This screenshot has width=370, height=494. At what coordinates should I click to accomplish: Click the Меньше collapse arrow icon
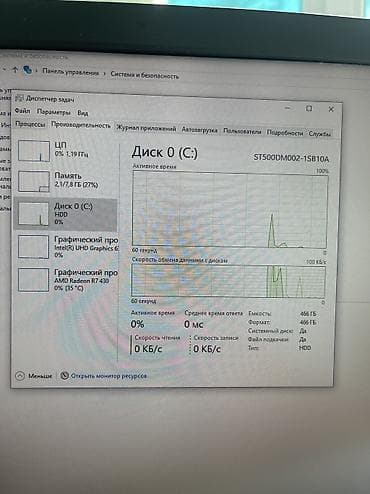pyautogui.click(x=20, y=376)
